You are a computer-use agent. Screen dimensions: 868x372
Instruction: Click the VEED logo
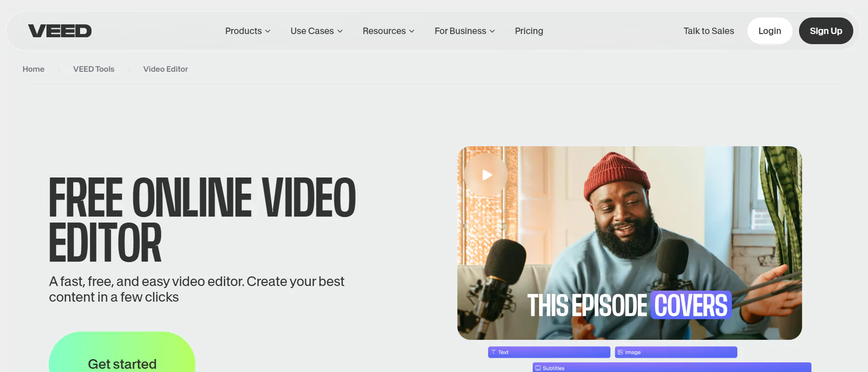[60, 31]
